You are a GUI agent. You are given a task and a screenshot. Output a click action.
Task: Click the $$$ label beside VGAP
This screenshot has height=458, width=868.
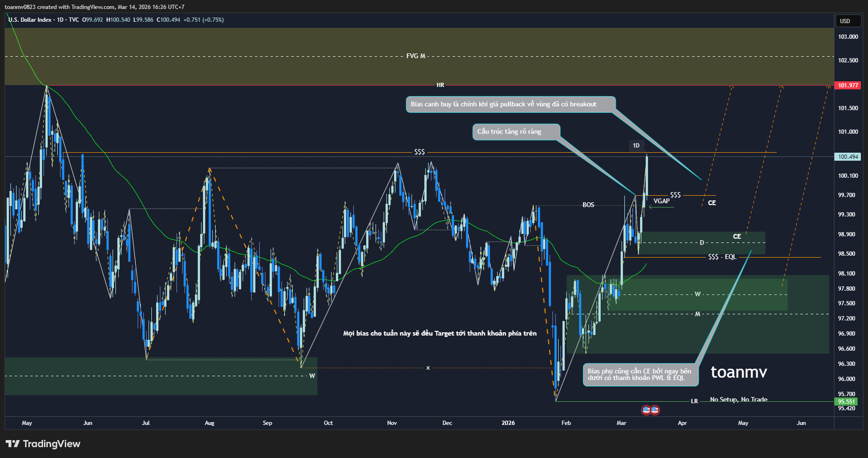(675, 195)
